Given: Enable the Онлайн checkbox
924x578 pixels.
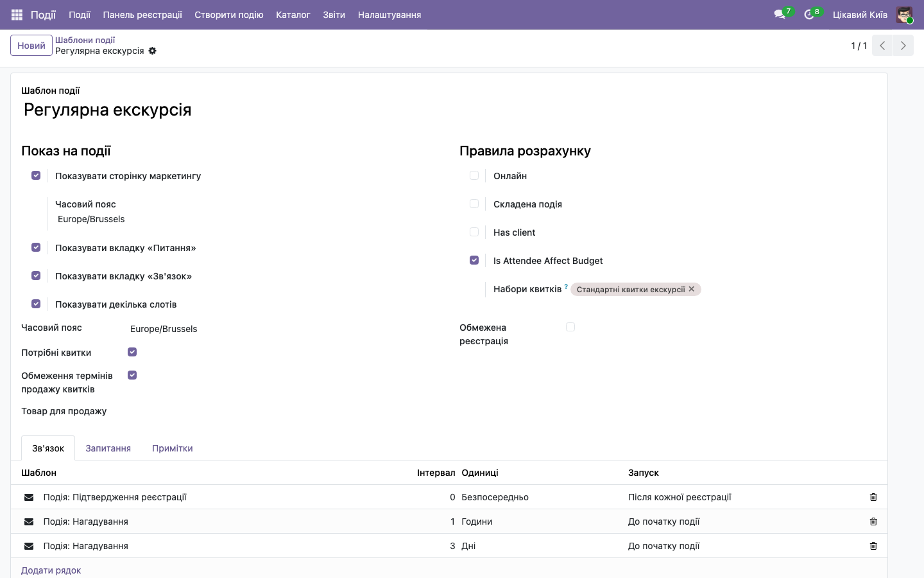Looking at the screenshot, I should click(x=474, y=175).
